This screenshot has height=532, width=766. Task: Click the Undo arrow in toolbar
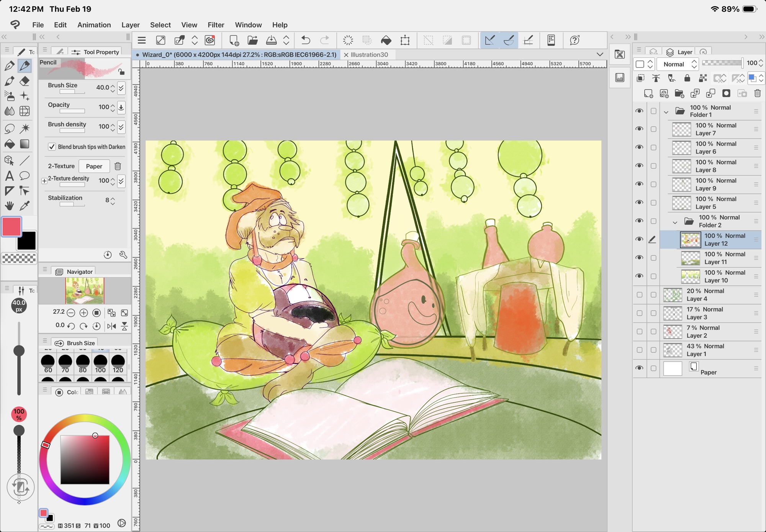[306, 40]
